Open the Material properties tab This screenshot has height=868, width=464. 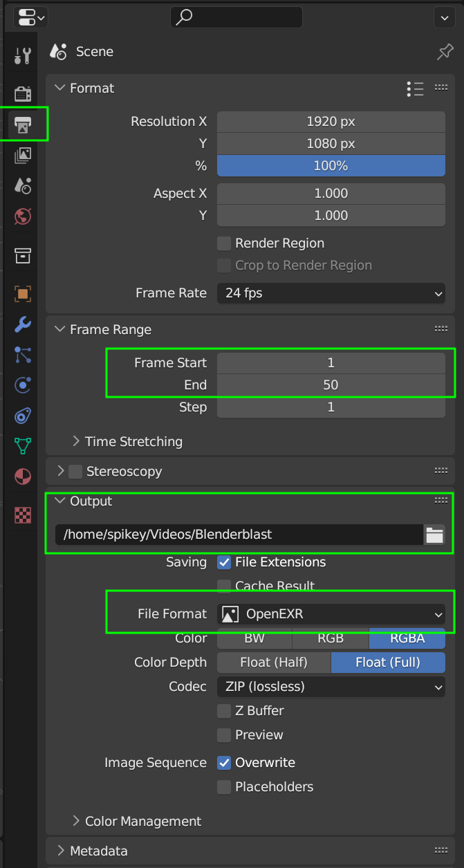[x=23, y=477]
